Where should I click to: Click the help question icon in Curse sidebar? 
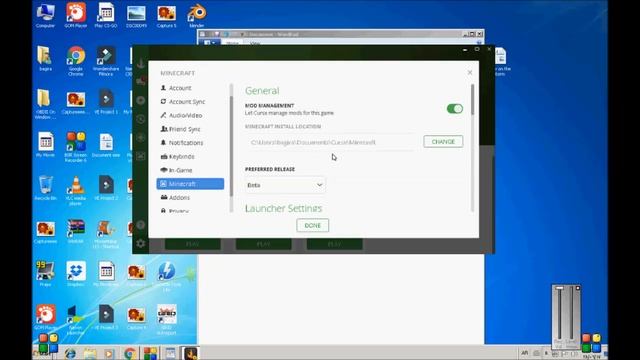coord(141,225)
